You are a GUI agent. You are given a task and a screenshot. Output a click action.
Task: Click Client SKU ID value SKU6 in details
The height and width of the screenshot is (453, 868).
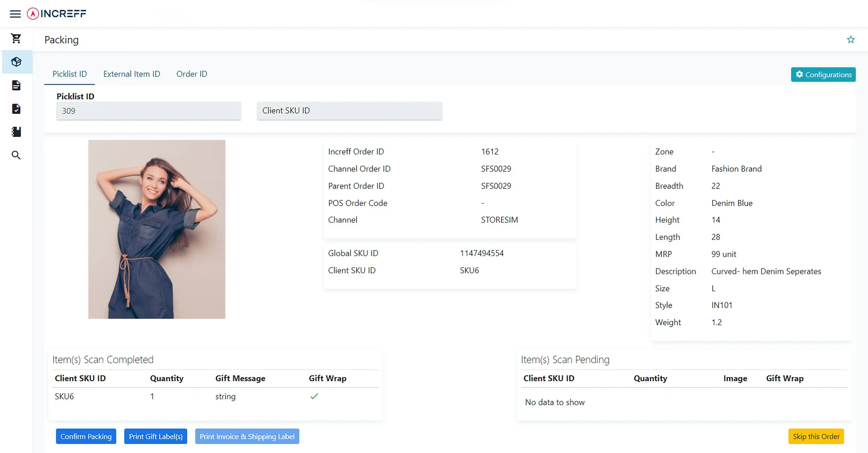pos(469,270)
